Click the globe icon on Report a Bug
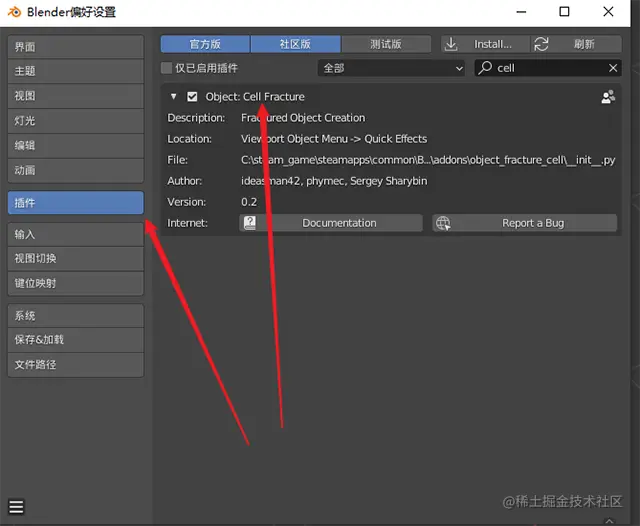The width and height of the screenshot is (640, 526). click(443, 223)
